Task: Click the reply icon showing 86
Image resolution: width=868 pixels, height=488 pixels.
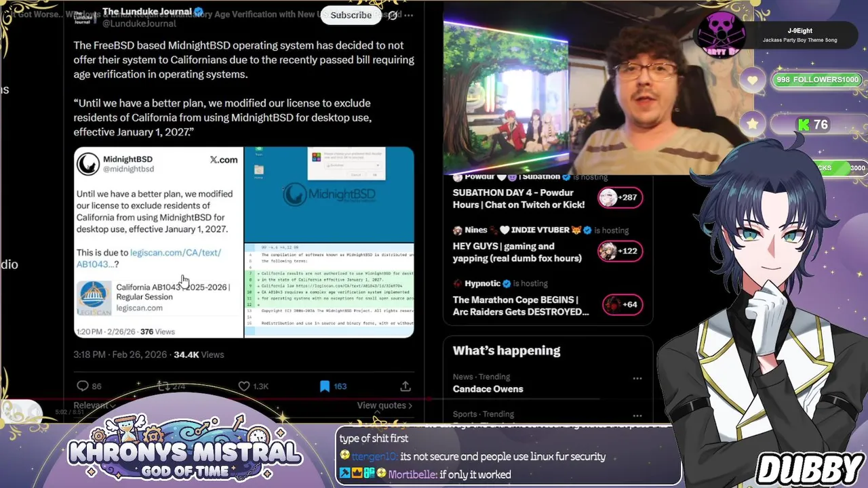Action: [83, 386]
